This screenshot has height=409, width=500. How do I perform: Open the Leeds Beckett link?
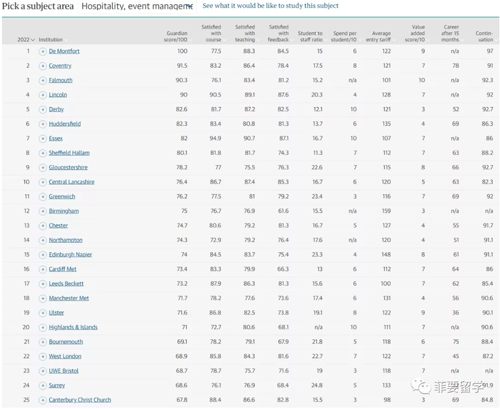(x=66, y=284)
